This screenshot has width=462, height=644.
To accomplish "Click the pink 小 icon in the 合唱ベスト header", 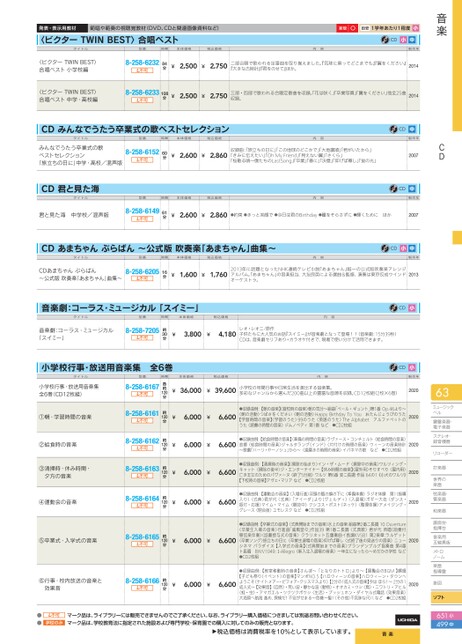I will click(x=403, y=40).
